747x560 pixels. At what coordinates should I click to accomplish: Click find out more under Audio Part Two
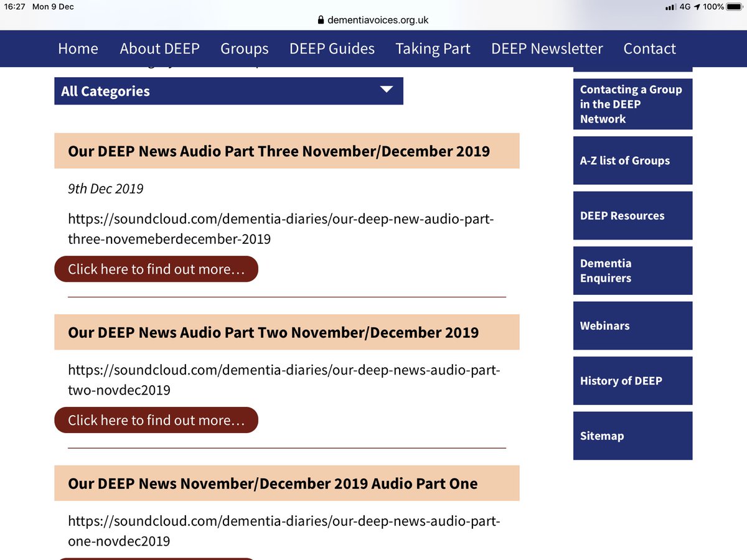click(156, 420)
